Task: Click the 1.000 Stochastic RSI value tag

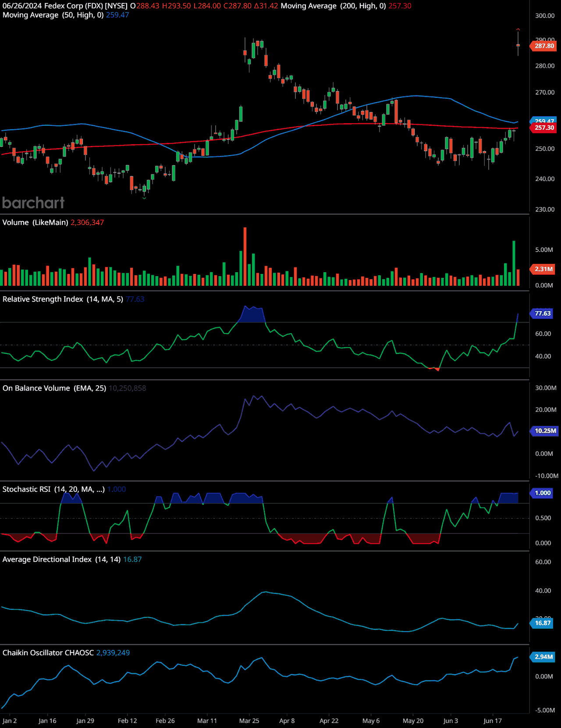Action: tap(542, 493)
